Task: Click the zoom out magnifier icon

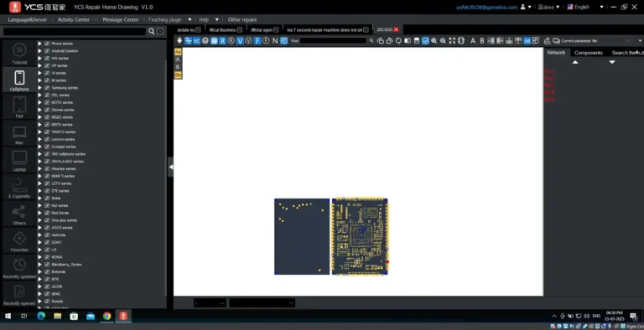Action: [443, 41]
